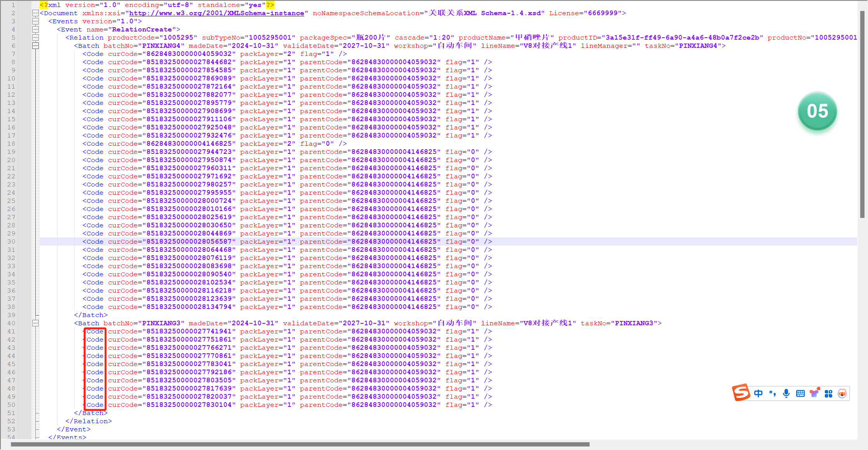Click the curCode value 85183250000028134794
Screen dimensions: 868x450
(189, 307)
